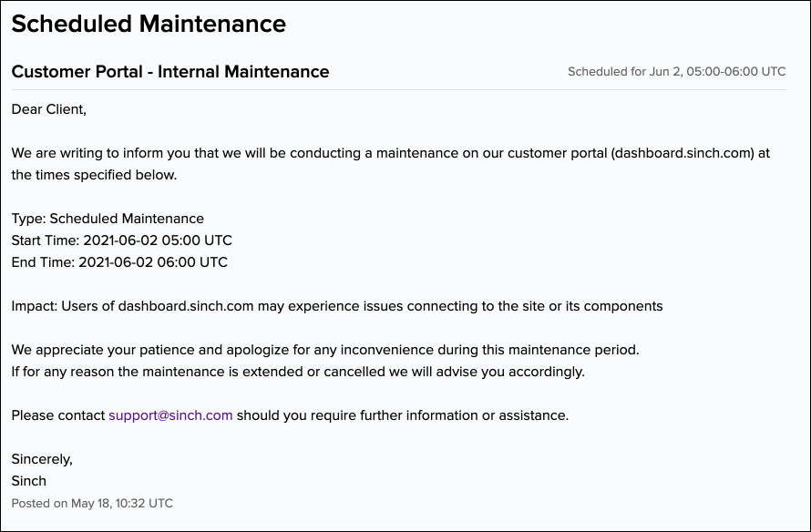Select the 'End Time: 2021-06-02 06:00 UTC' line
811x532 pixels.
[119, 262]
